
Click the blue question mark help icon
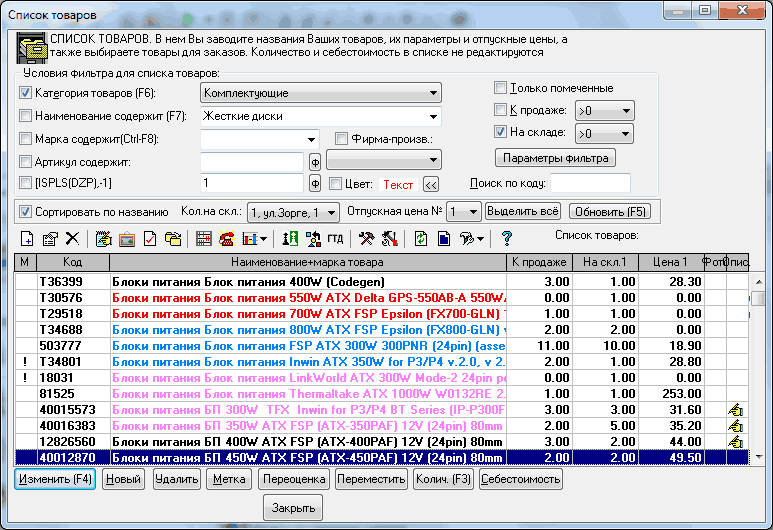tap(507, 238)
